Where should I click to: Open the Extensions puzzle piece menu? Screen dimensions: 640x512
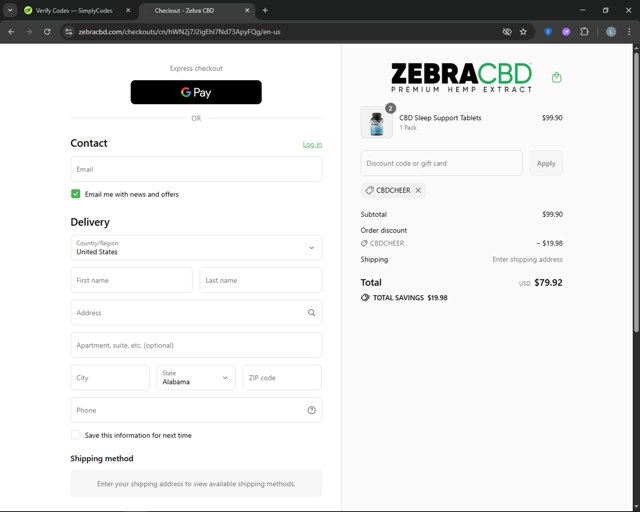[584, 32]
